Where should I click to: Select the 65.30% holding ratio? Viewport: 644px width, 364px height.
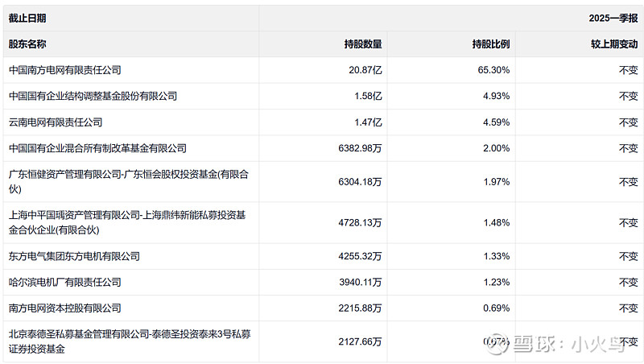tap(493, 70)
